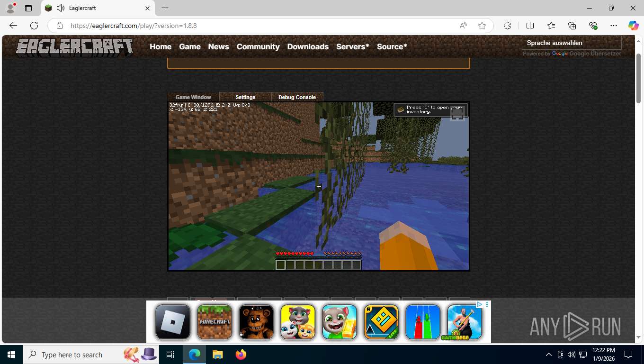The width and height of the screenshot is (644, 364).
Task: Open the Edge tab actions menu icon
Action: 28,8
